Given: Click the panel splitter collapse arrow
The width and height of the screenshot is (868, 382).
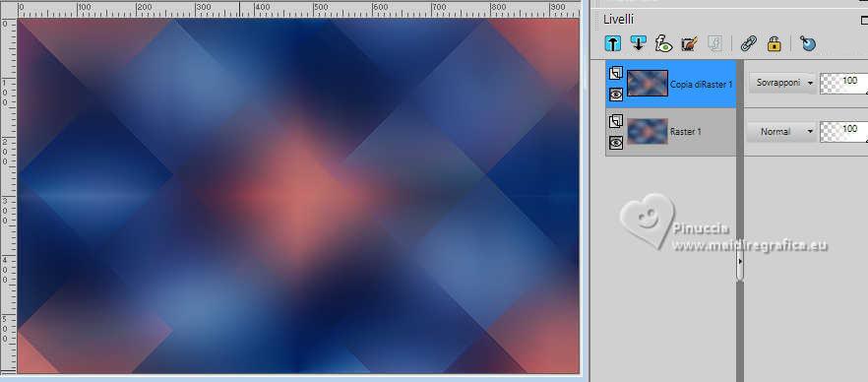Looking at the screenshot, I should (740, 261).
